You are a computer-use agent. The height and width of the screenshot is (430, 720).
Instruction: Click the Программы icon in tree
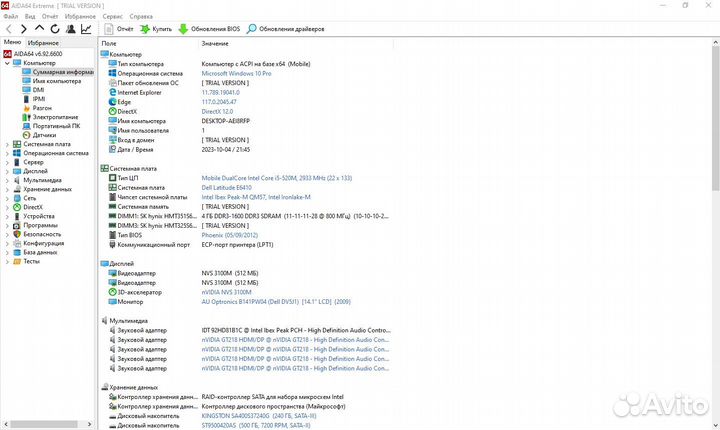17,226
